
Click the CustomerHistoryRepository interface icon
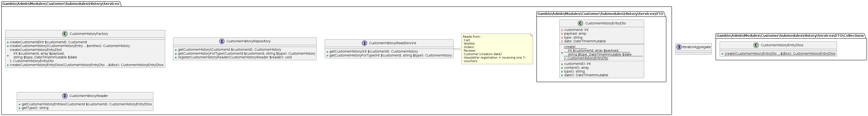tap(222, 41)
